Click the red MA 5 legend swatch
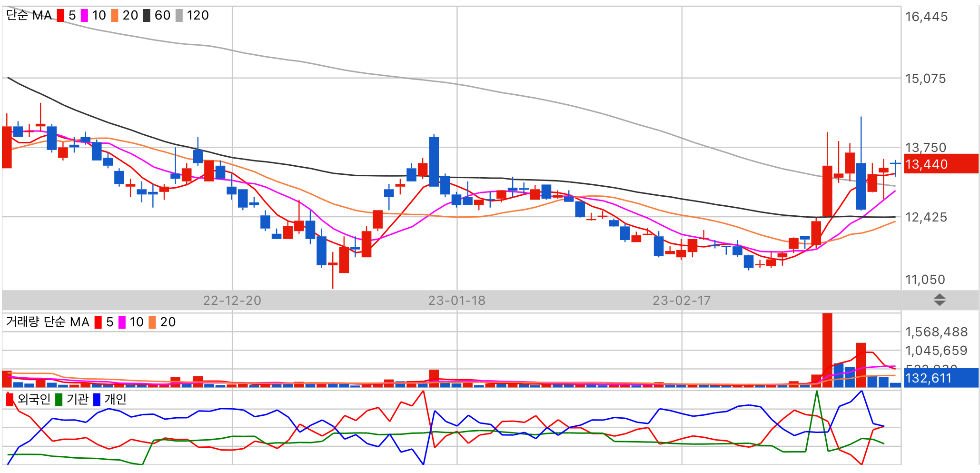This screenshot has height=473, width=980. click(x=60, y=16)
